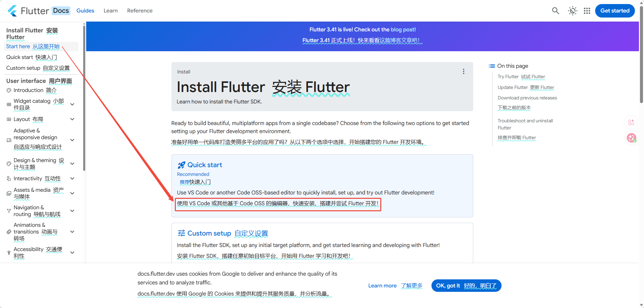
Task: Expand the Layout section chevron
Action: coord(72,119)
